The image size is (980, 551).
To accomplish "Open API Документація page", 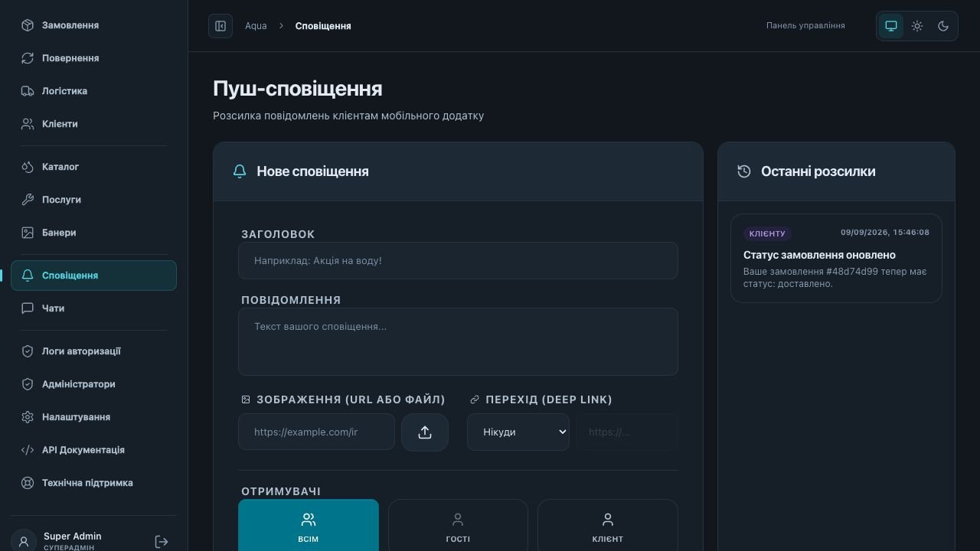I will point(93,450).
